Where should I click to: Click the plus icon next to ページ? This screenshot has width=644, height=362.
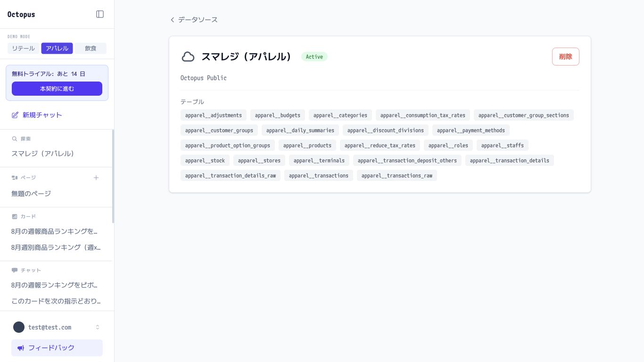click(x=96, y=178)
